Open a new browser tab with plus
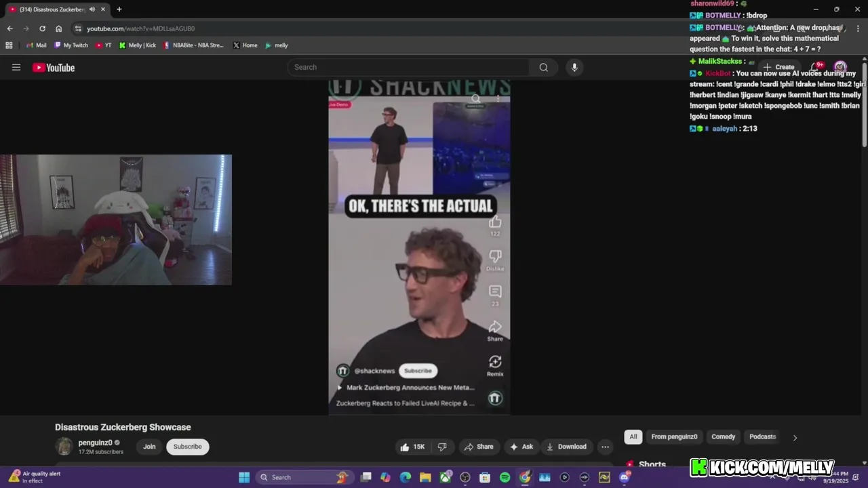The width and height of the screenshot is (868, 488). [119, 9]
